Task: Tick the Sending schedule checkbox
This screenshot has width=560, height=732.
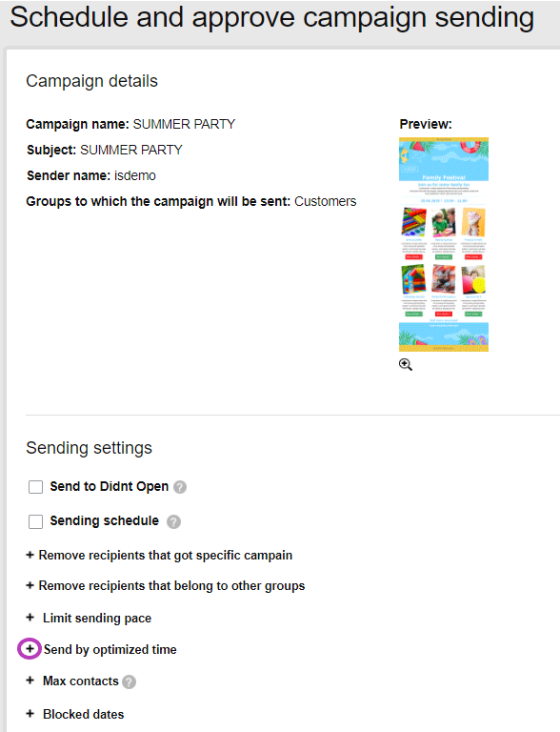Action: [x=35, y=521]
